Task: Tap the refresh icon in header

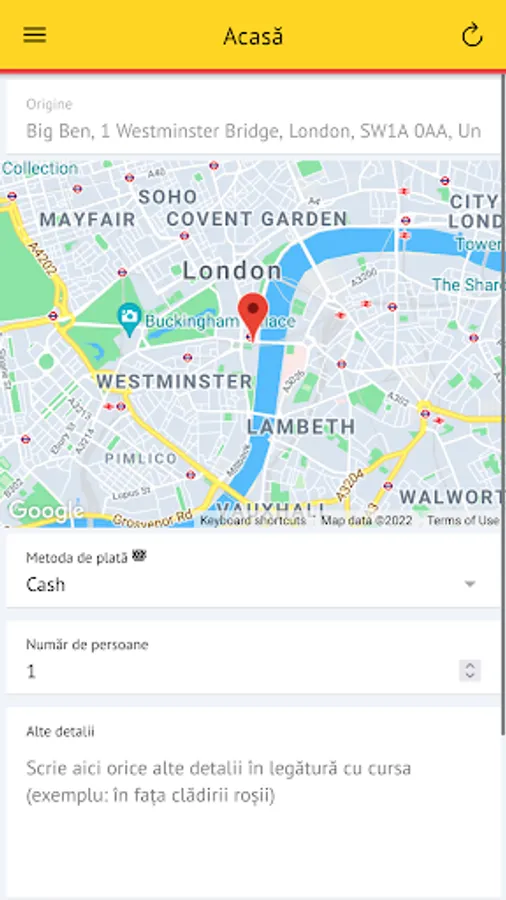Action: (x=472, y=36)
